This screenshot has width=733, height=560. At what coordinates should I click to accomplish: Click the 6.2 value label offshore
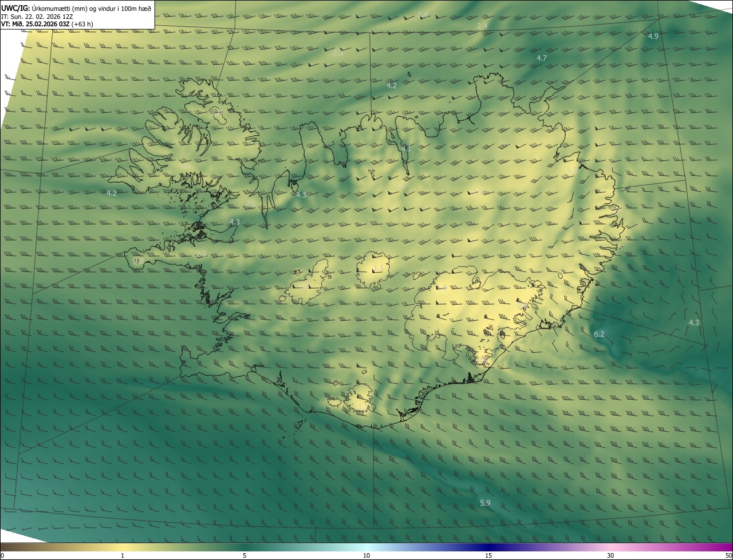click(599, 334)
